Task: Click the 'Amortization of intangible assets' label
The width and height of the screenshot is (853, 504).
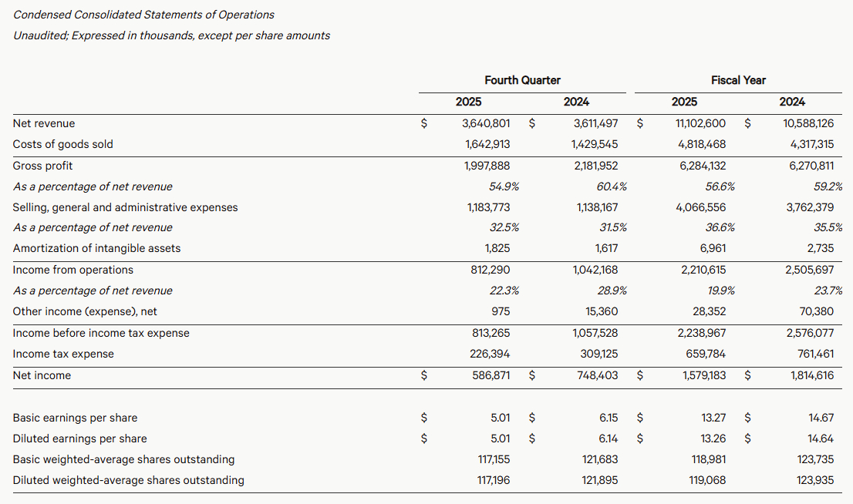Action: pyautogui.click(x=96, y=248)
